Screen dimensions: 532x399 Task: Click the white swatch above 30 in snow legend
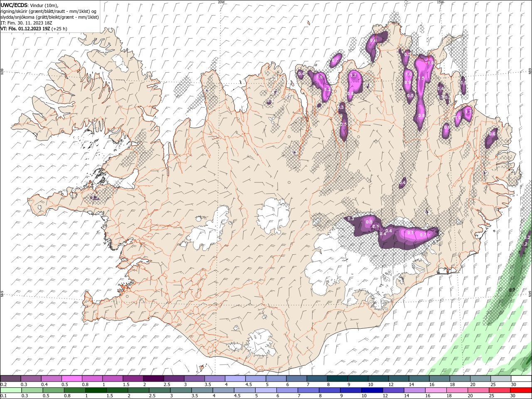[x=521, y=379]
